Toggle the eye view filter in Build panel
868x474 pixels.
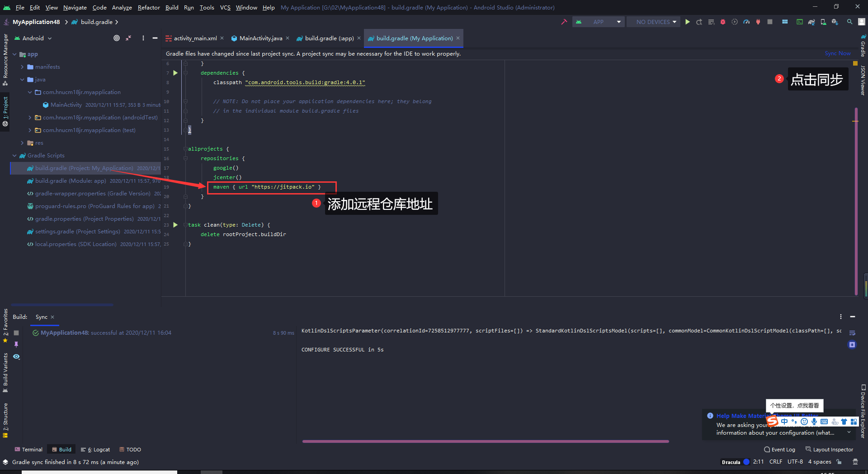16,357
